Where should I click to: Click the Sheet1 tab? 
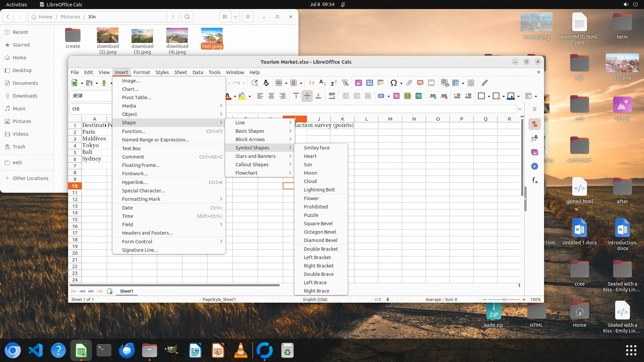126,291
